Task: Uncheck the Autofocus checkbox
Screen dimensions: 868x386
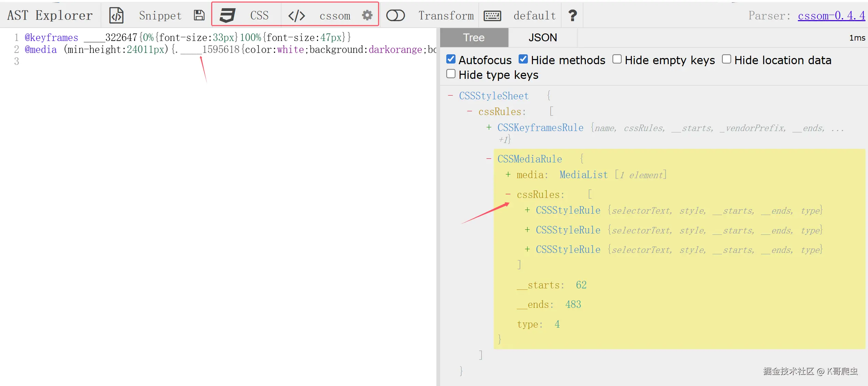Action: [x=451, y=59]
